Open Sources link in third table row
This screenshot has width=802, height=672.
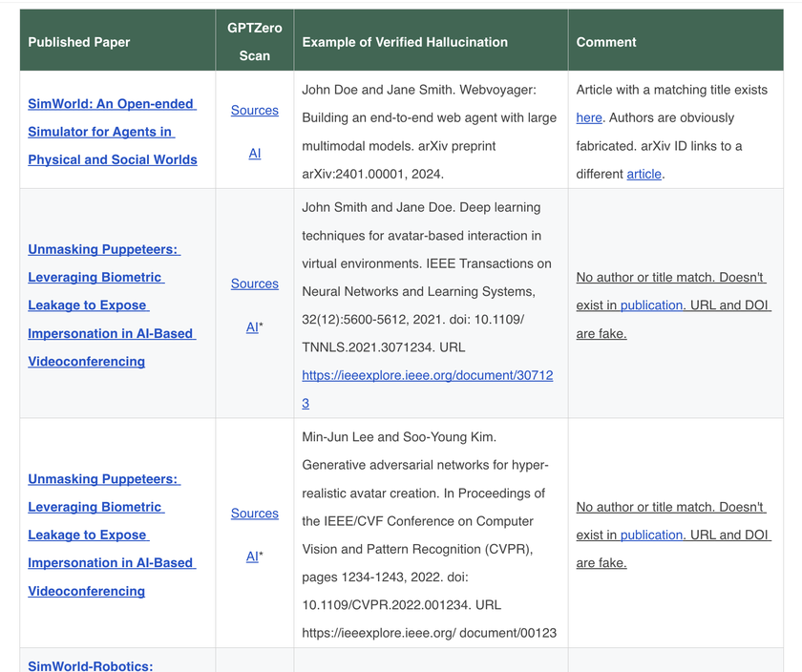[x=254, y=513]
